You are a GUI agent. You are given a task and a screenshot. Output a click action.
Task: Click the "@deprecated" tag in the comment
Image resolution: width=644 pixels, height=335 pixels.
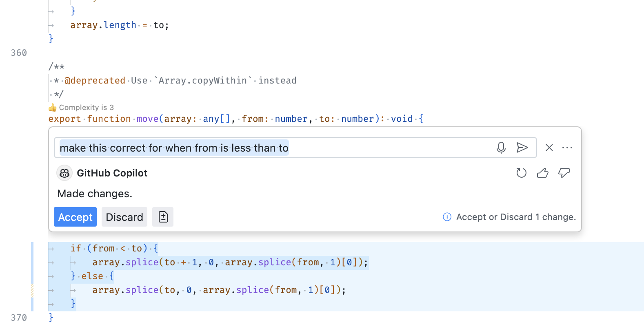[x=95, y=81]
